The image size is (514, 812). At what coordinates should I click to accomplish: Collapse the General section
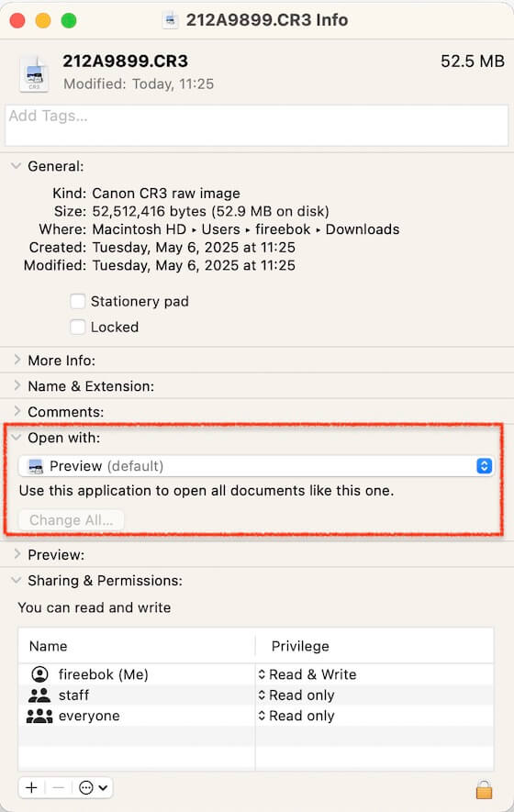pyautogui.click(x=17, y=166)
